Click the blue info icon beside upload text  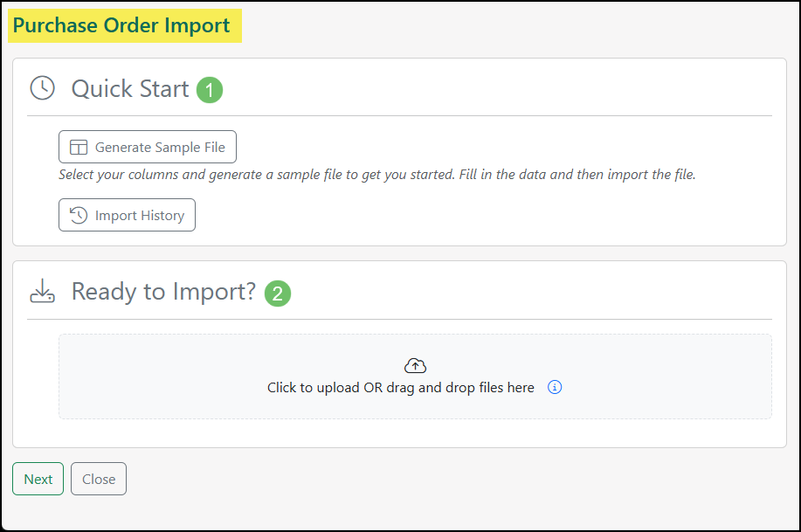tap(555, 387)
